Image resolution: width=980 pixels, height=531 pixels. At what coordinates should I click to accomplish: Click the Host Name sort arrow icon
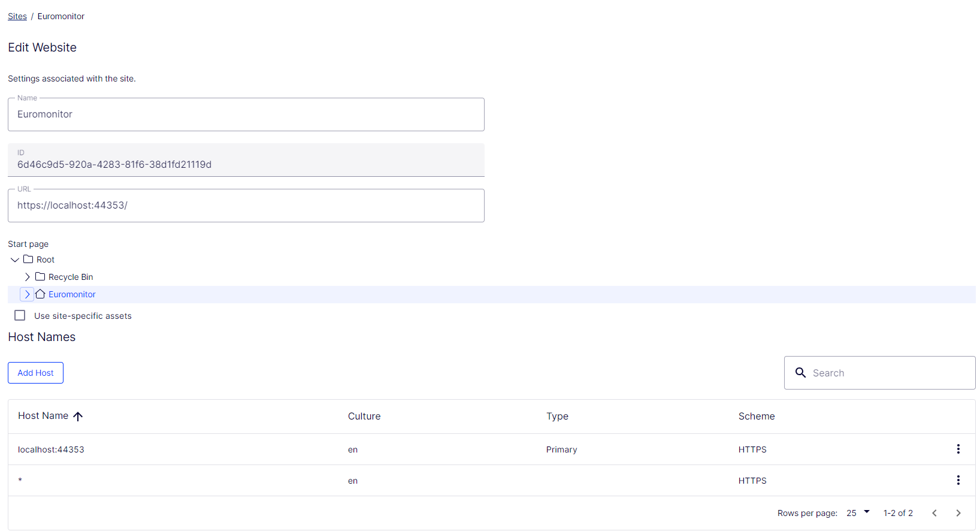coord(78,417)
